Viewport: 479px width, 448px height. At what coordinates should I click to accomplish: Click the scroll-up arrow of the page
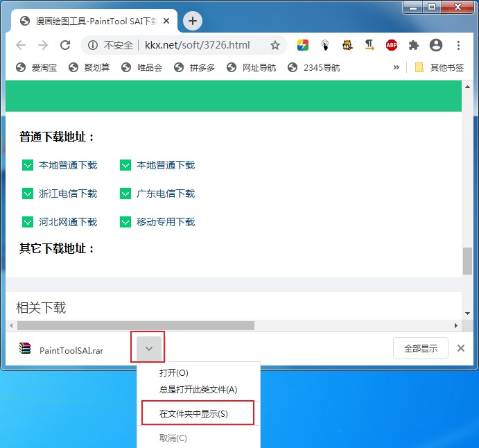pos(467,87)
